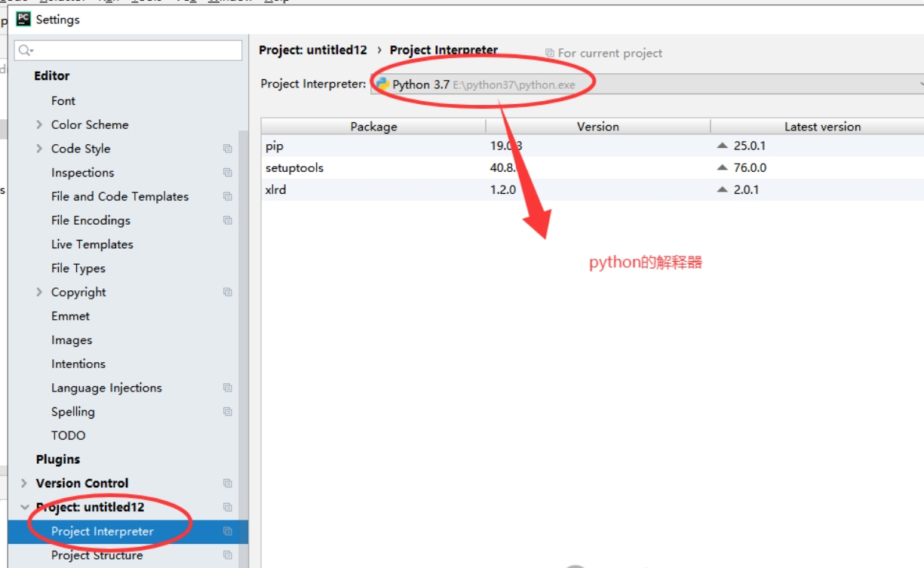This screenshot has width=924, height=568.
Task: Click the For current project indicator icon
Action: [x=550, y=54]
